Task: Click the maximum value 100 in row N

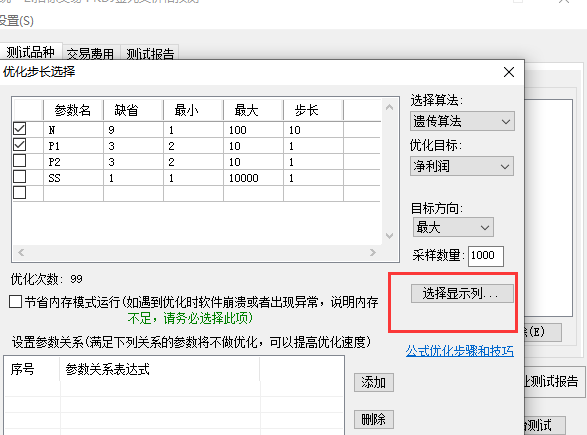Action: click(253, 130)
